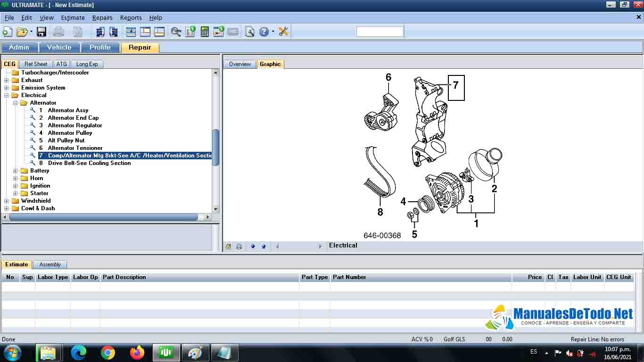Image resolution: width=644 pixels, height=362 pixels.
Task: Click the Labor Type column header
Action: click(x=53, y=277)
